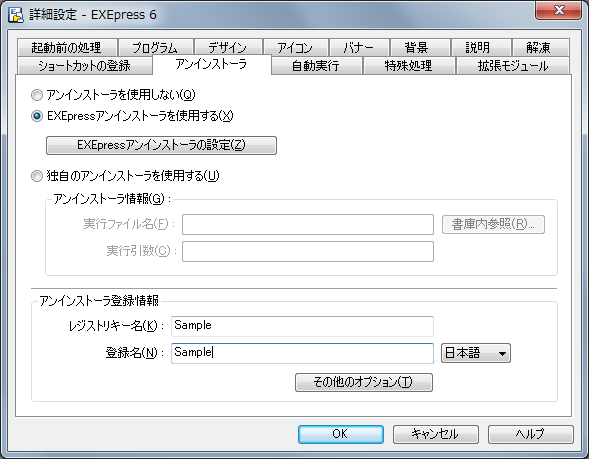Viewport: 589px width, 459px height.
Task: Open the バナー tab
Action: click(359, 48)
